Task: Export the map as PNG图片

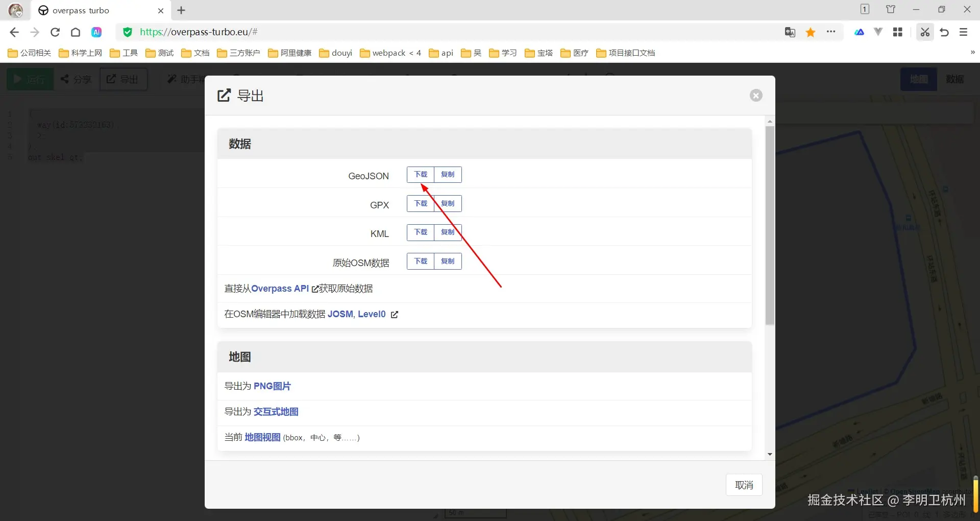Action: click(272, 386)
